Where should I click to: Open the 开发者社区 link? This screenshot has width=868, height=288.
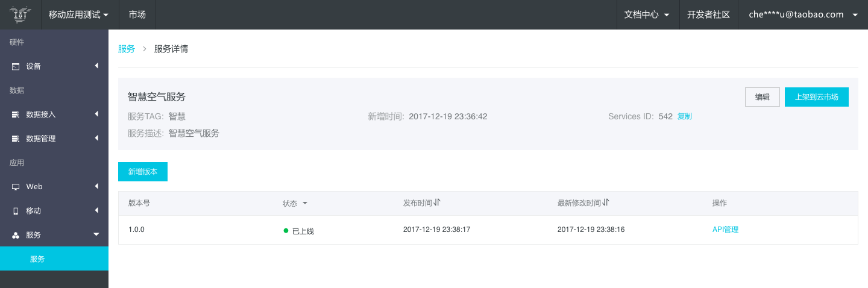[x=708, y=14]
